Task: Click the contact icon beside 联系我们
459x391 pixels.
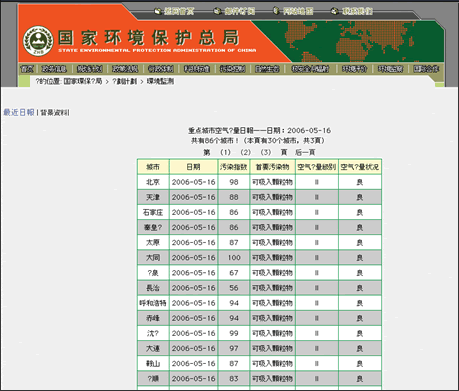Action: pos(335,11)
